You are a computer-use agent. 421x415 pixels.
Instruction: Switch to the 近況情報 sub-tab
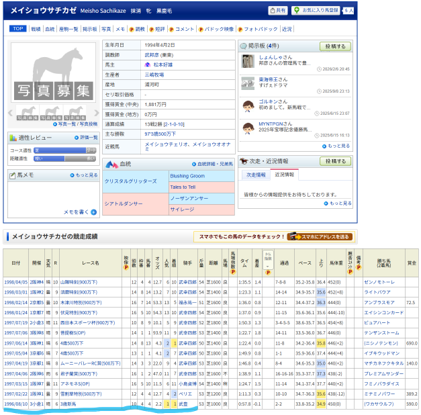coord(284,175)
